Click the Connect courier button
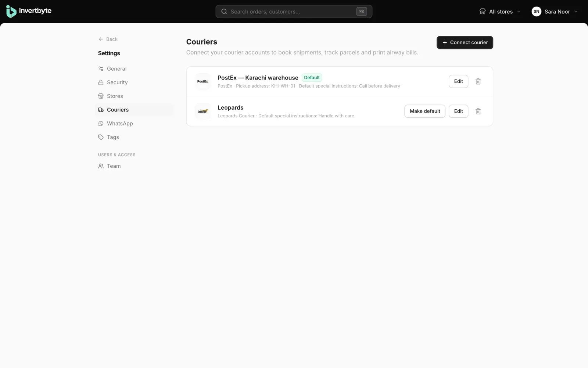The height and width of the screenshot is (368, 588). (465, 43)
